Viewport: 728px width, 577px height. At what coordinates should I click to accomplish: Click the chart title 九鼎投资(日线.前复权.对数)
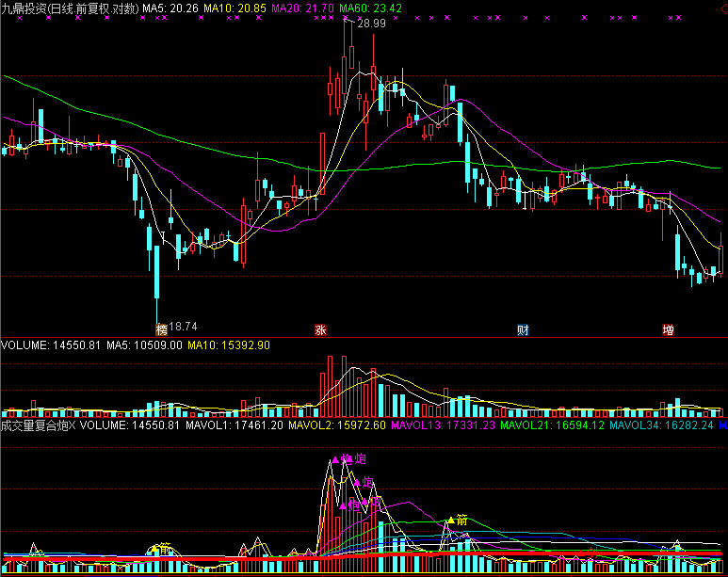(x=70, y=8)
